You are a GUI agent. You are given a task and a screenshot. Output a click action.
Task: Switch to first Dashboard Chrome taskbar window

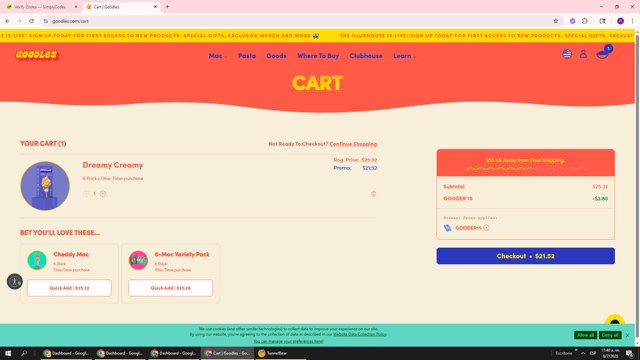[x=66, y=353]
